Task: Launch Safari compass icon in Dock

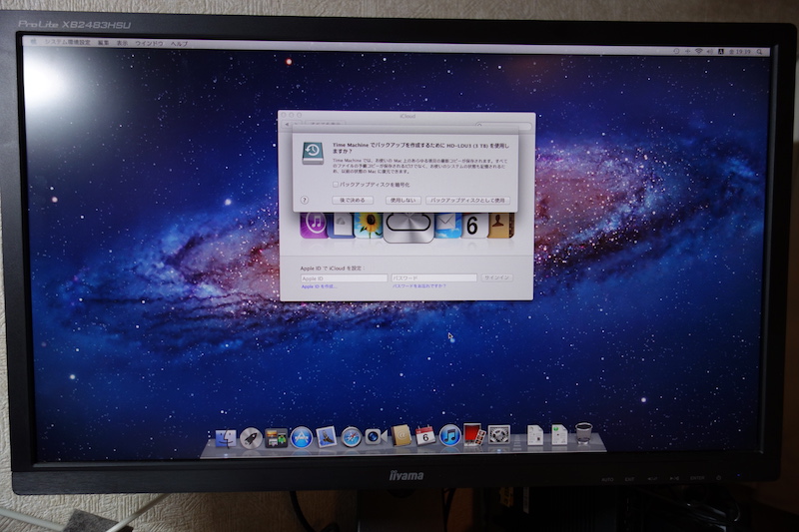Action: click(352, 437)
